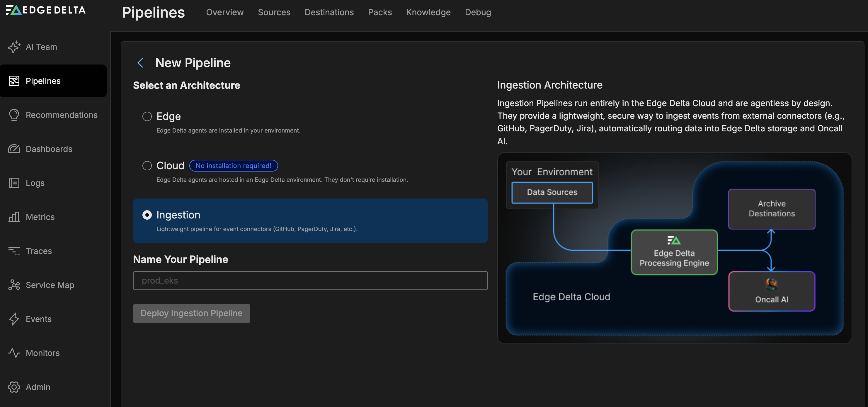The width and height of the screenshot is (868, 407).
Task: Click the Edge Delta logo
Action: [45, 10]
